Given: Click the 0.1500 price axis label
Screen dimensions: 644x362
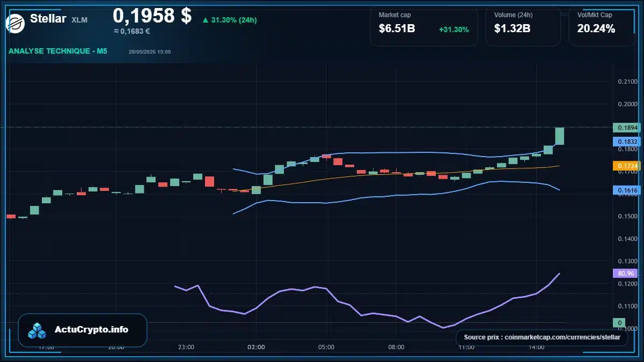Looking at the screenshot, I should tap(627, 216).
